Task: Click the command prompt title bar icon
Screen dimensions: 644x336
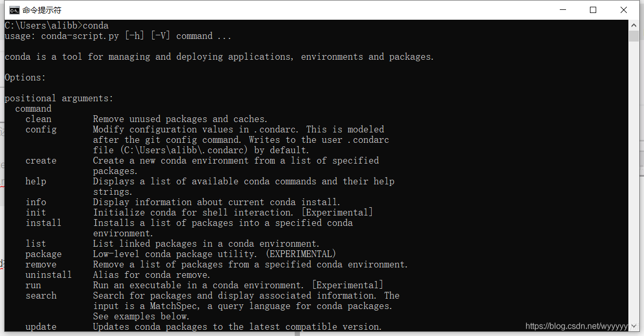Action: pos(15,10)
